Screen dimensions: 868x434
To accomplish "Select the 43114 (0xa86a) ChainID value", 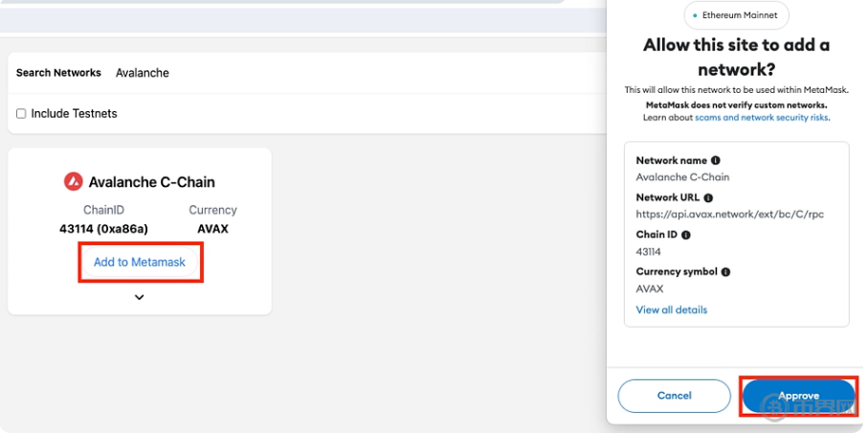I will (103, 229).
